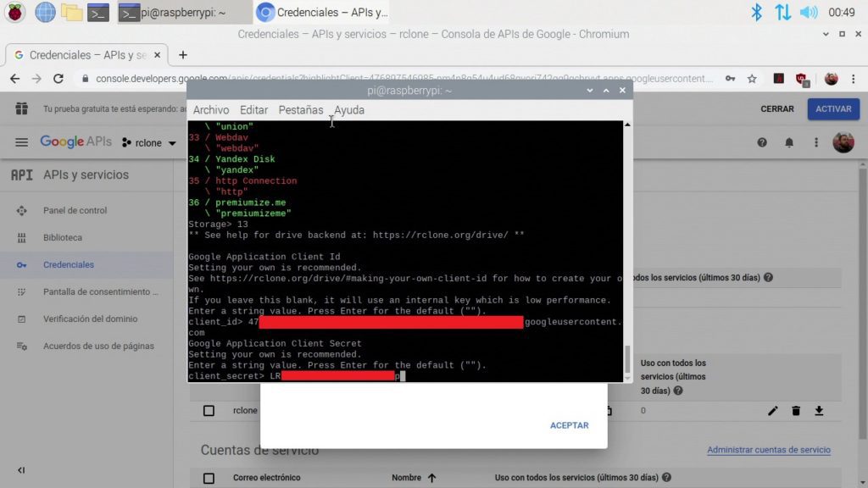Go back in Chromium
This screenshot has width=868, height=488.
[15, 79]
